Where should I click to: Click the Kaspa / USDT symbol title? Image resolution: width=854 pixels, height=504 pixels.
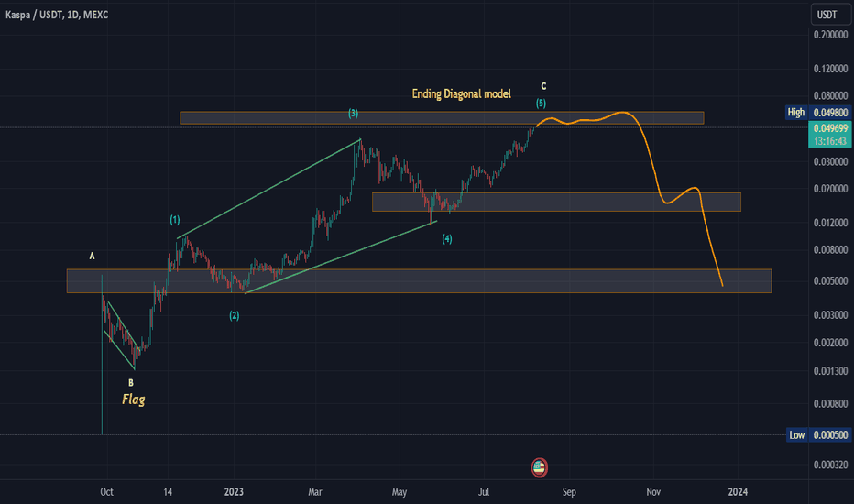[57, 15]
